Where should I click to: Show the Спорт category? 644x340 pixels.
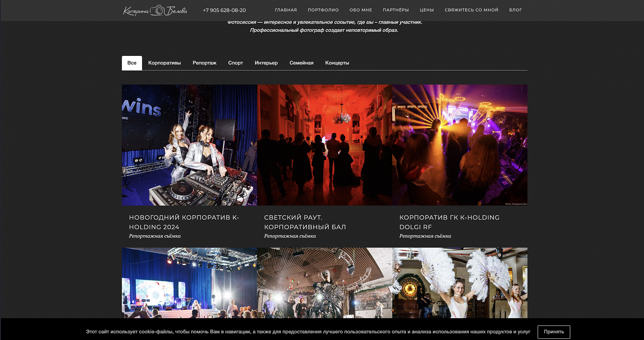235,63
